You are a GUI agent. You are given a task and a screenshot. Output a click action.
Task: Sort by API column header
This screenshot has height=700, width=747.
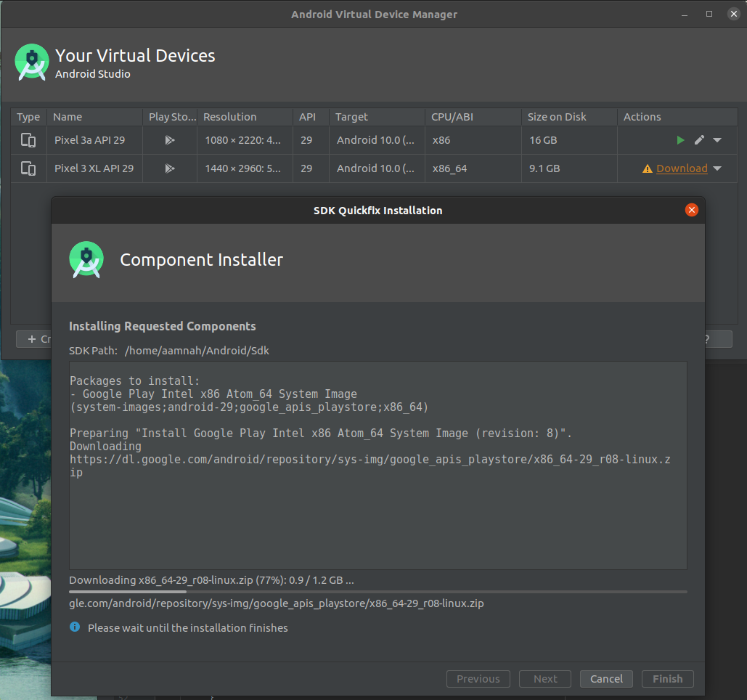[x=311, y=117]
